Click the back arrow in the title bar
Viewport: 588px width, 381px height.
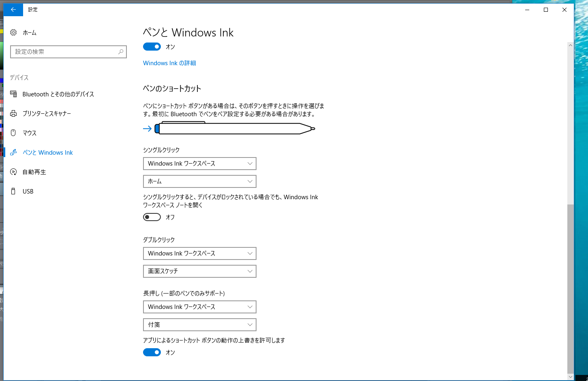coord(13,10)
